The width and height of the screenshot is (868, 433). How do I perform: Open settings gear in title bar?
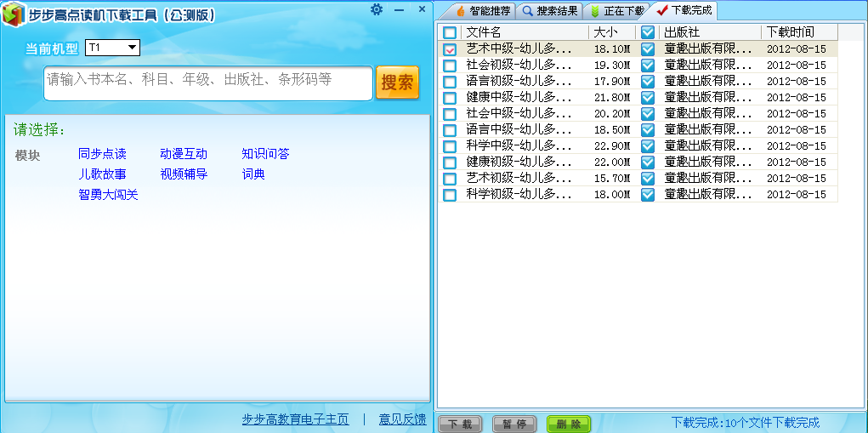click(377, 9)
